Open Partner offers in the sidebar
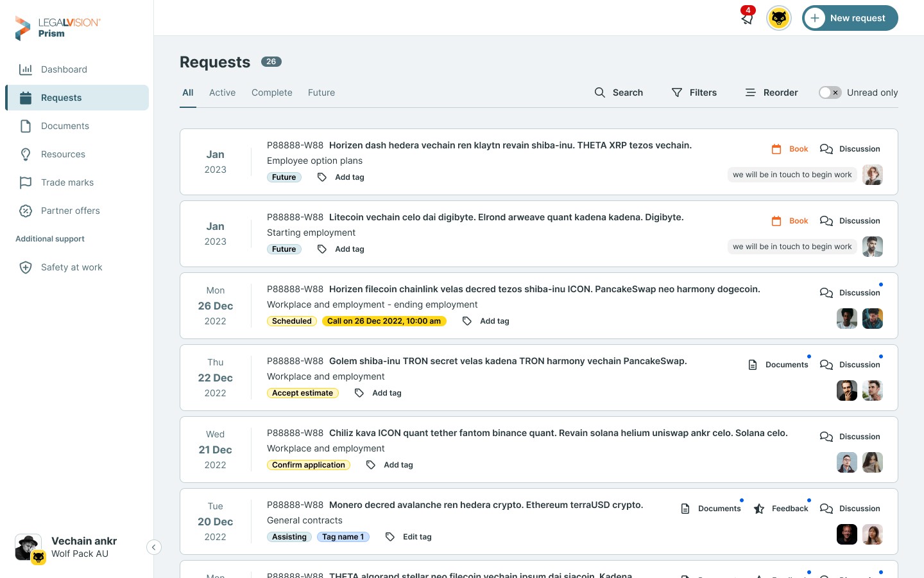Viewport: 924px width, 578px height. point(77,211)
